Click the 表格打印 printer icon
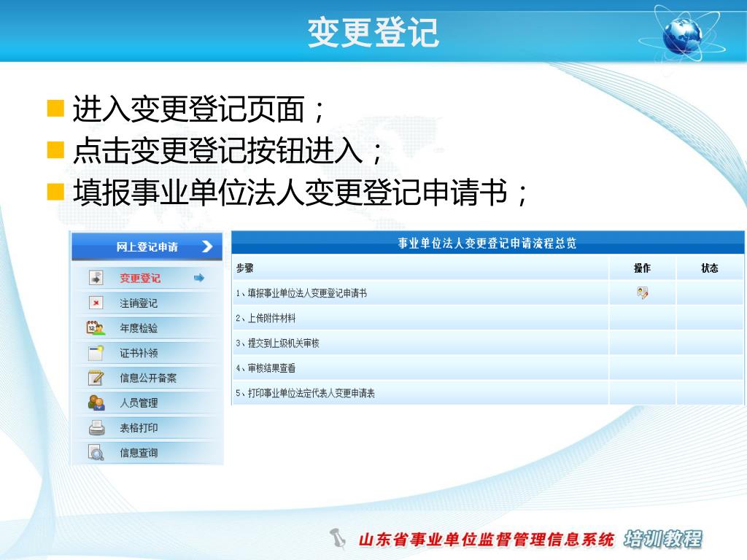This screenshot has width=747, height=560. click(97, 427)
